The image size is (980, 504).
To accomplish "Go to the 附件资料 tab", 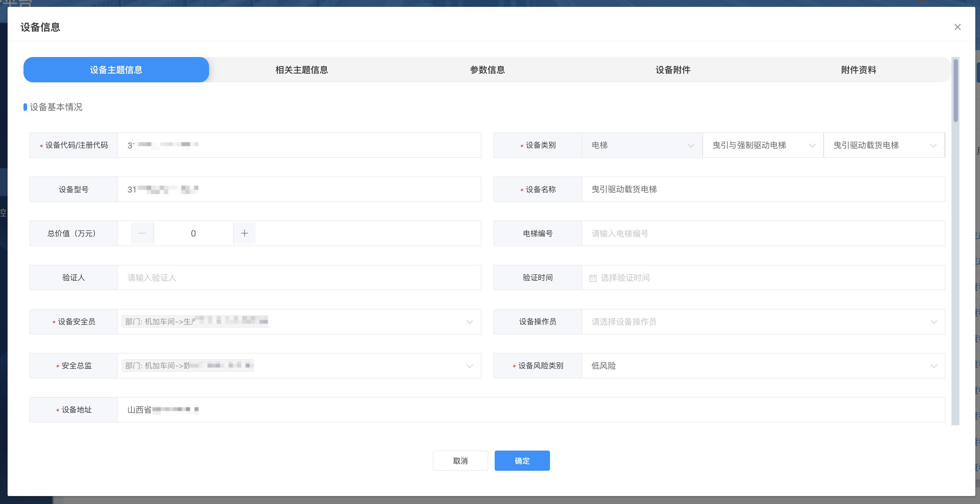I will (858, 70).
